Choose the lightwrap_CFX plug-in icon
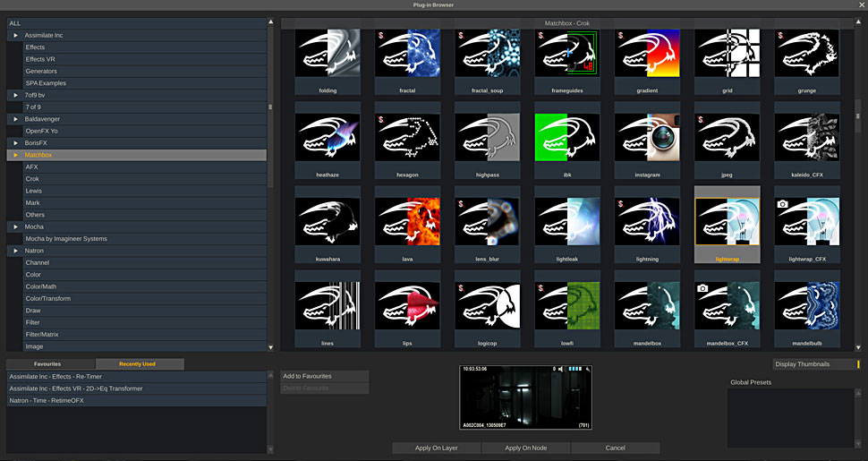The height and width of the screenshot is (461, 868). click(x=807, y=222)
